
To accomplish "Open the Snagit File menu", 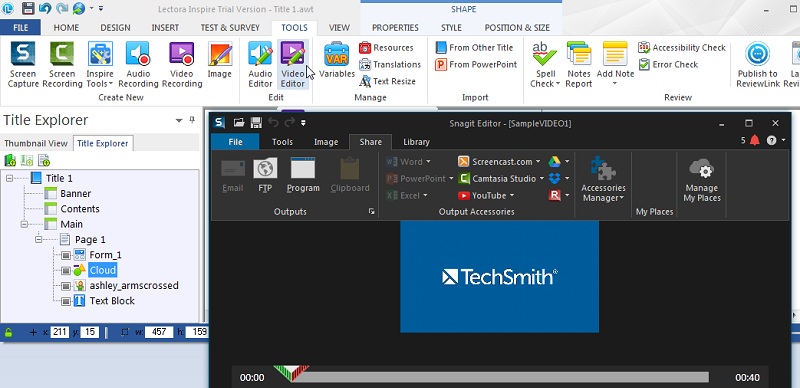I will [x=235, y=142].
